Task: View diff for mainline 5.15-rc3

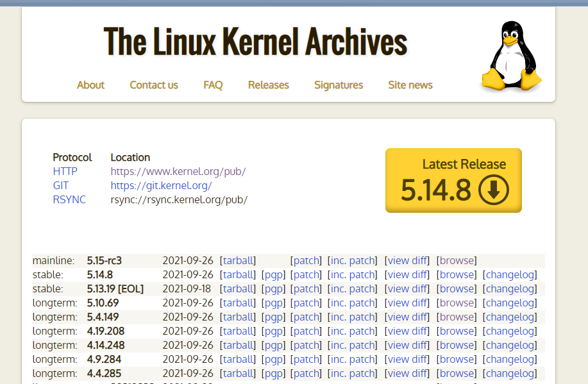Action: (407, 261)
